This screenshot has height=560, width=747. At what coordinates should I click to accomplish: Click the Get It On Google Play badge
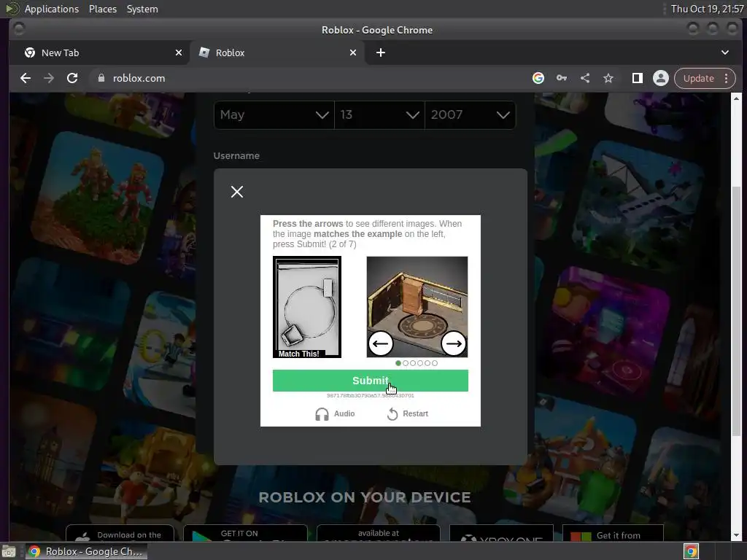tap(245, 533)
